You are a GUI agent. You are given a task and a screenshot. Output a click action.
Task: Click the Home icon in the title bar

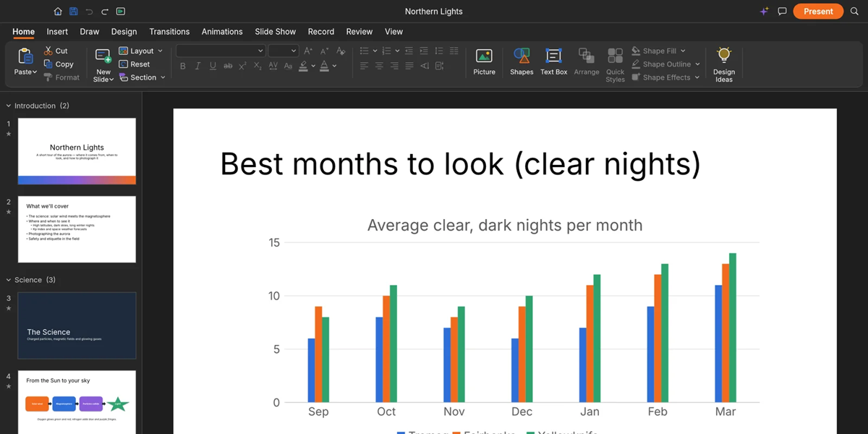click(x=58, y=12)
